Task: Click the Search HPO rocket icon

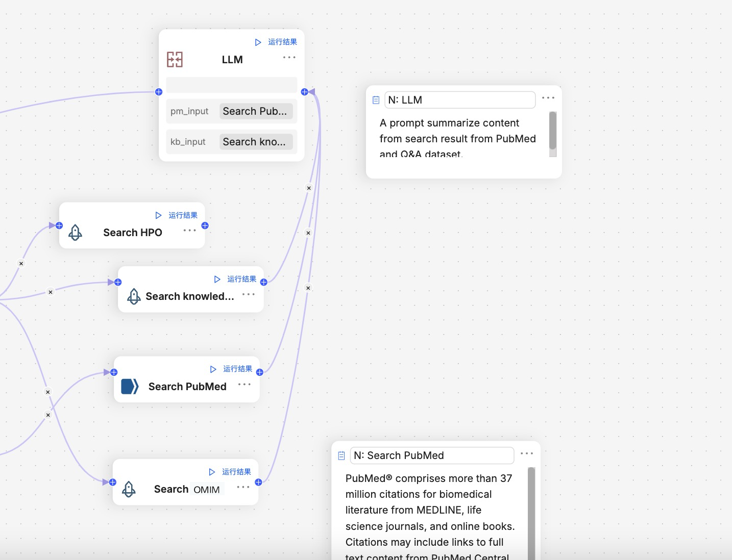Action: [75, 233]
